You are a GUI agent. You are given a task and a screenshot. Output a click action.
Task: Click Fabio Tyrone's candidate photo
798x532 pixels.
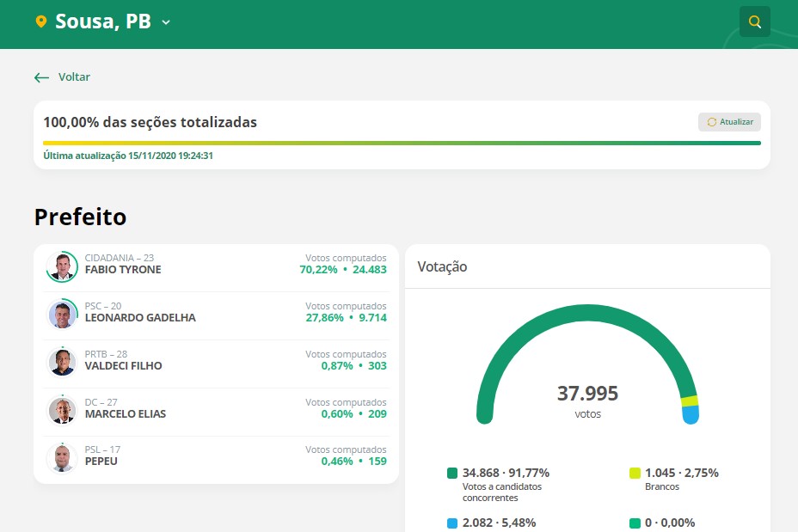click(x=62, y=266)
